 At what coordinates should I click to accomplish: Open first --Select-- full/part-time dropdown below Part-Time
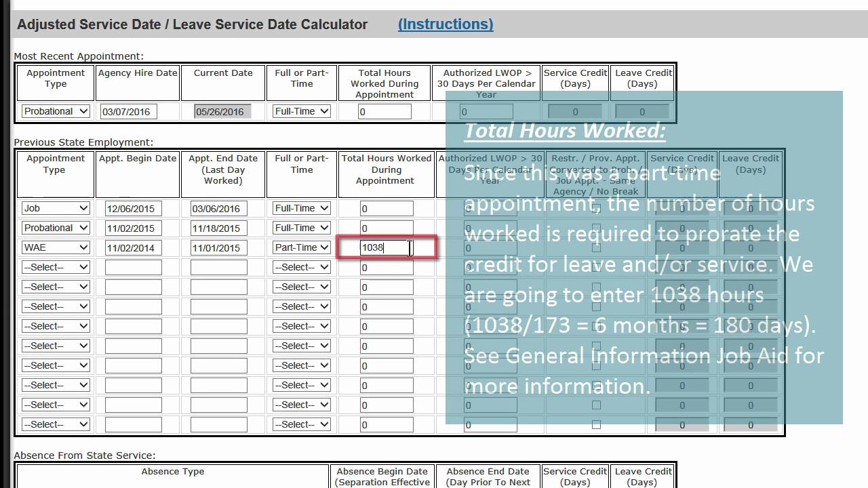point(302,267)
